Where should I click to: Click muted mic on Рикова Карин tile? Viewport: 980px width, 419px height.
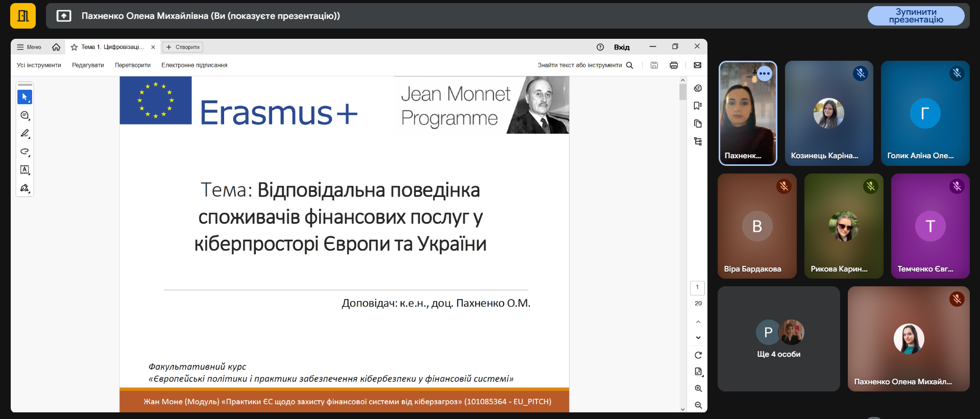tap(871, 186)
